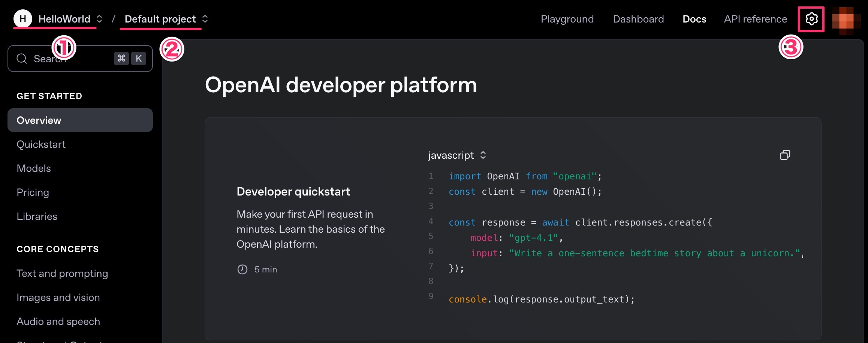868x343 pixels.
Task: Click the console.log output_text code line
Action: pos(542,299)
